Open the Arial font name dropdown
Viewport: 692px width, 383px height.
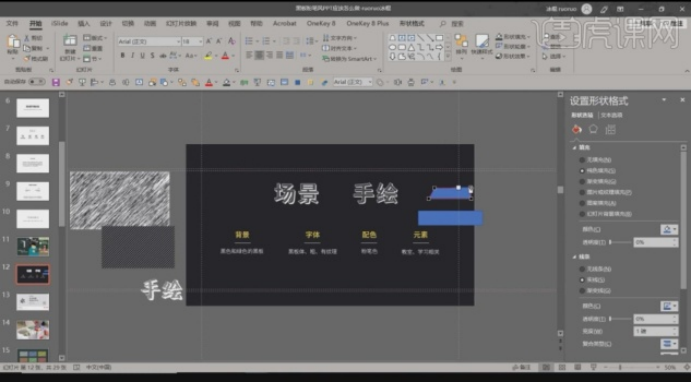[x=178, y=41]
